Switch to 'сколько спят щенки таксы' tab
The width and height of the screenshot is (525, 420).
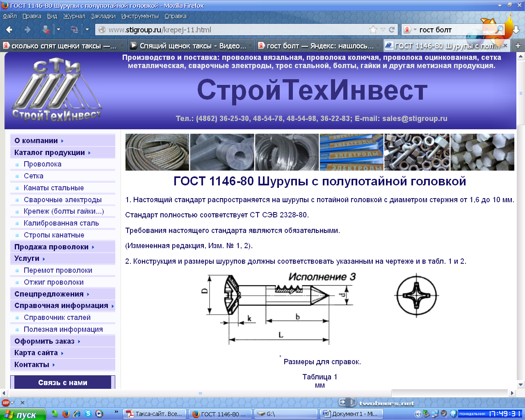tap(64, 46)
